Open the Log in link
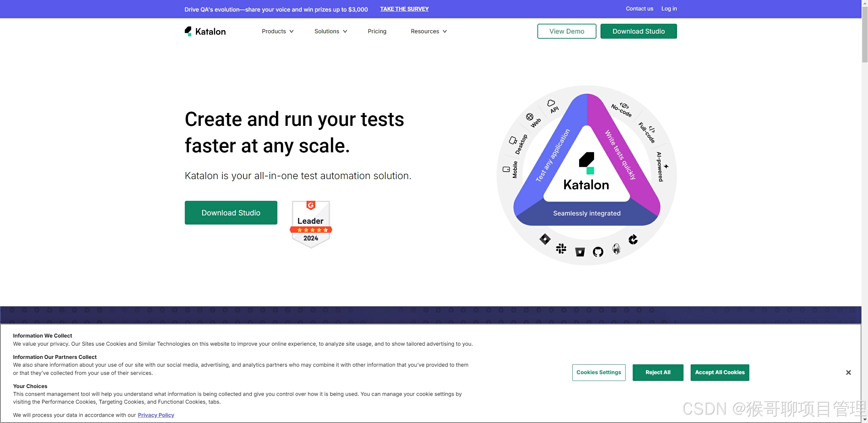868x423 pixels. point(669,9)
